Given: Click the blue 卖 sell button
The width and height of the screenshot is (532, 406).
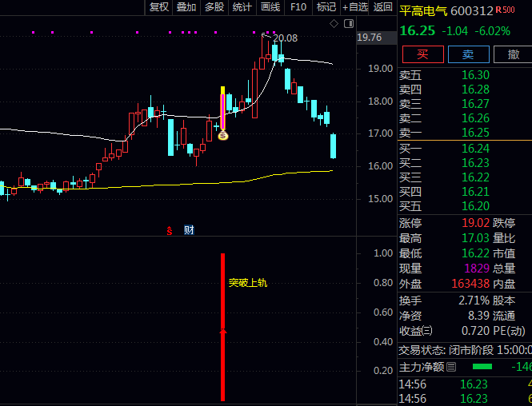Looking at the screenshot, I should 469,54.
